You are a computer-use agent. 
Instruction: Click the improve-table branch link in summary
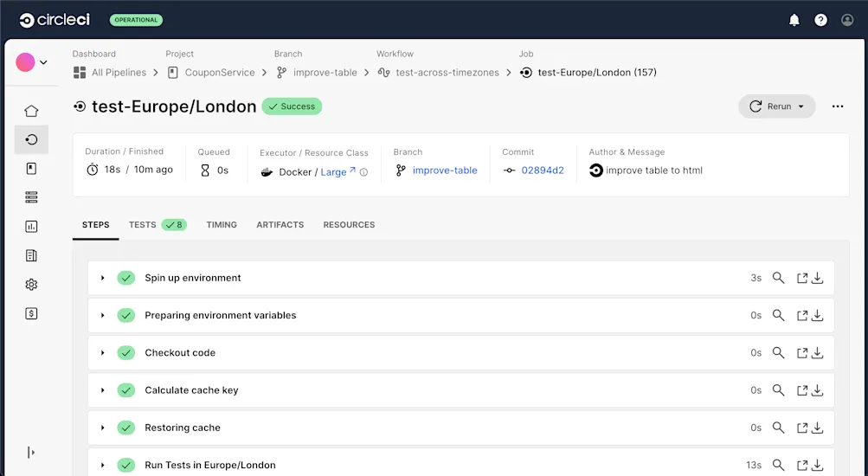(x=445, y=170)
